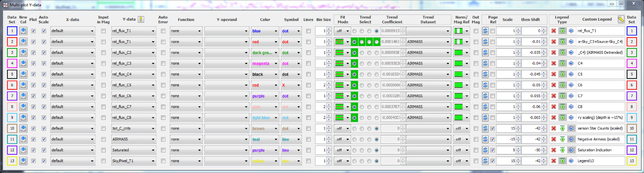Click the blue circular arrows icon in row 7
Screen dimensions: 644x173
485,96
